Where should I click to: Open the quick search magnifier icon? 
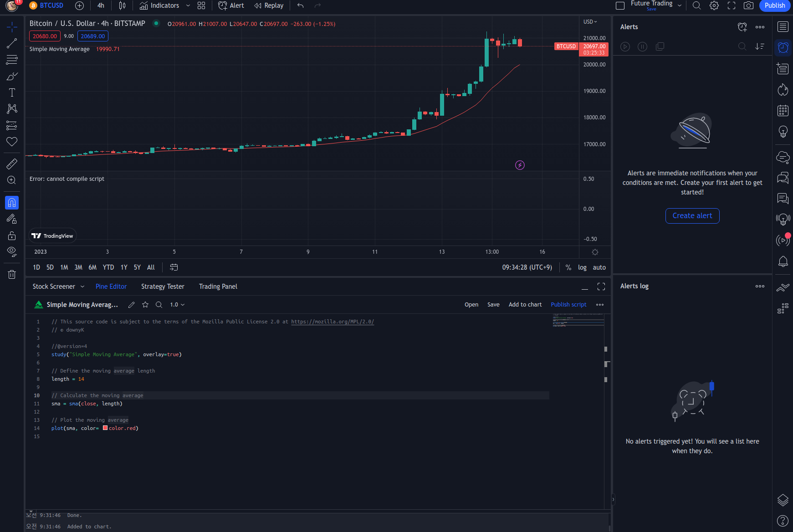click(x=696, y=5)
